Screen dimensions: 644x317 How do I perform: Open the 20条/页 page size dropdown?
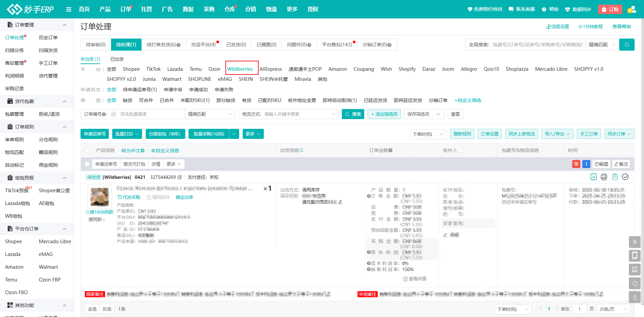click(614, 309)
